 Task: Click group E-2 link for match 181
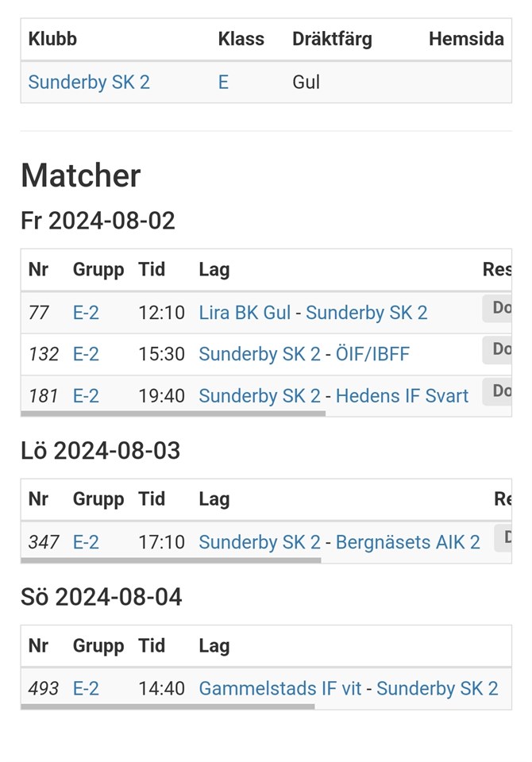click(86, 395)
